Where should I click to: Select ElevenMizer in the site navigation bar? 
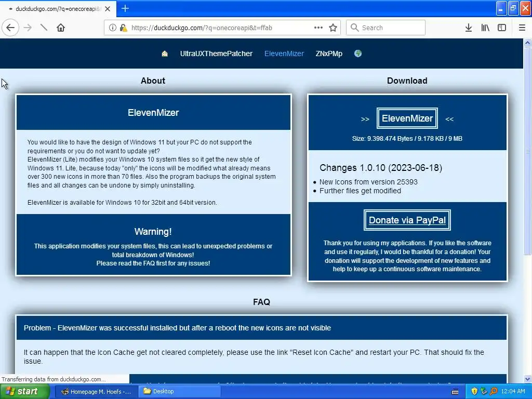coord(284,54)
